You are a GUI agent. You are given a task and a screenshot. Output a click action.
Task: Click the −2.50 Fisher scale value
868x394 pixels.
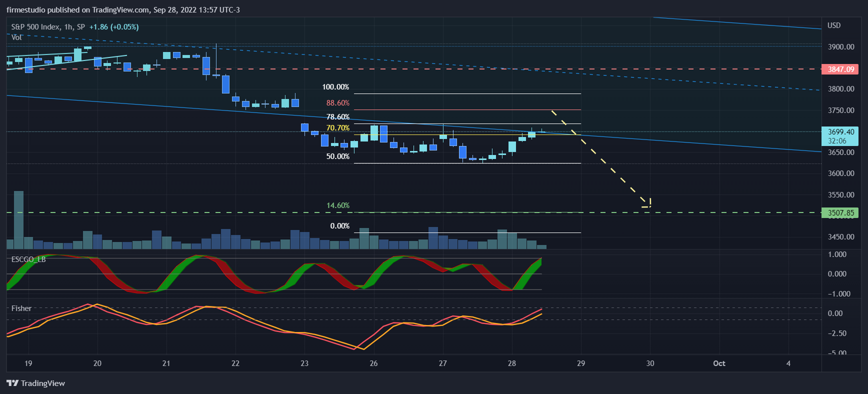tap(837, 333)
